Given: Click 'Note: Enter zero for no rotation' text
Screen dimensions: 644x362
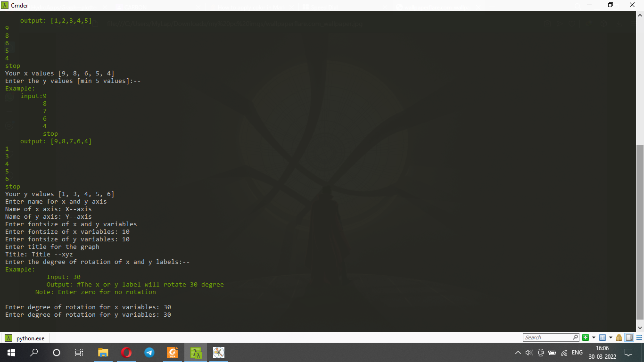Looking at the screenshot, I should [96, 292].
